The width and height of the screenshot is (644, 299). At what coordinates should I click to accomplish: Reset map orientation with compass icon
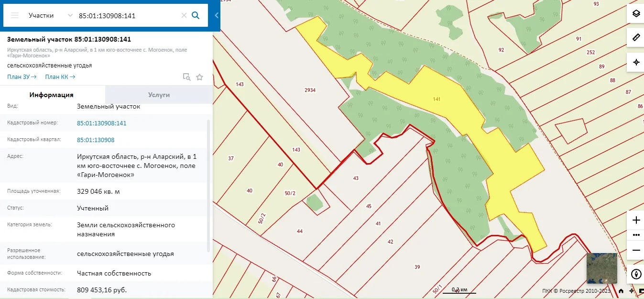click(x=636, y=274)
